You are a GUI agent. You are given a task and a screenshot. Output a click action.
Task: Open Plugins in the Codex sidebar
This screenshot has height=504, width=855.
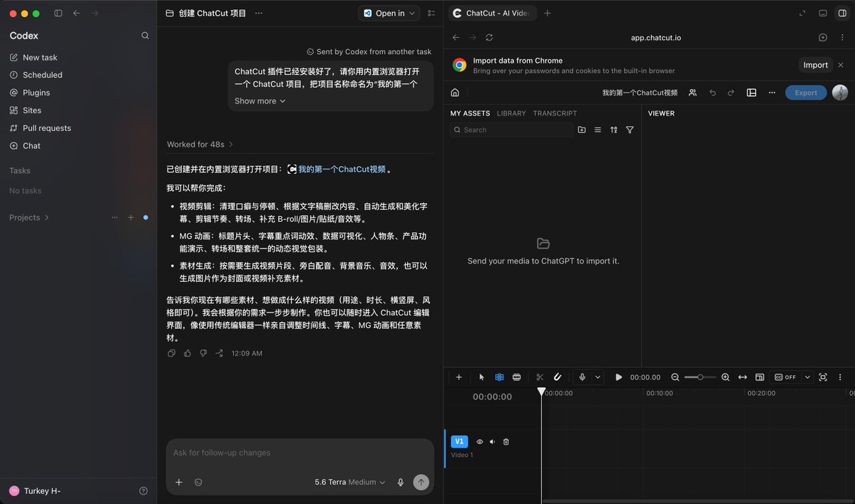pos(36,93)
